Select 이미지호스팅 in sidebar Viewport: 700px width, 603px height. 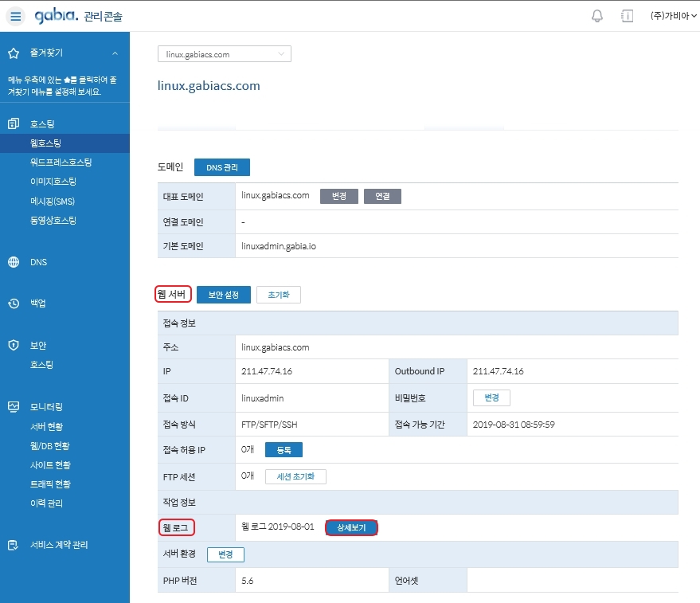click(x=53, y=182)
